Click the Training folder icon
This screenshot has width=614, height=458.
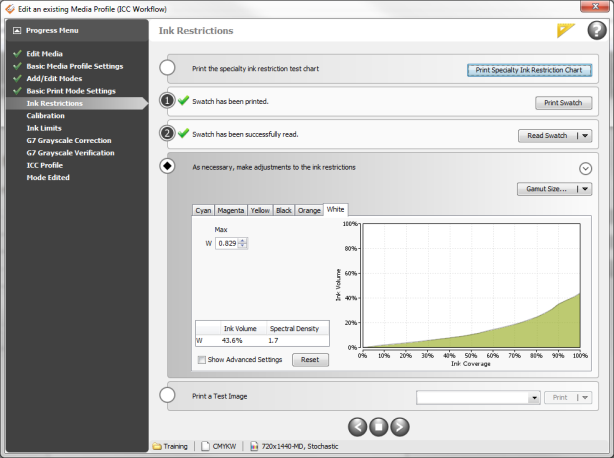coord(157,447)
